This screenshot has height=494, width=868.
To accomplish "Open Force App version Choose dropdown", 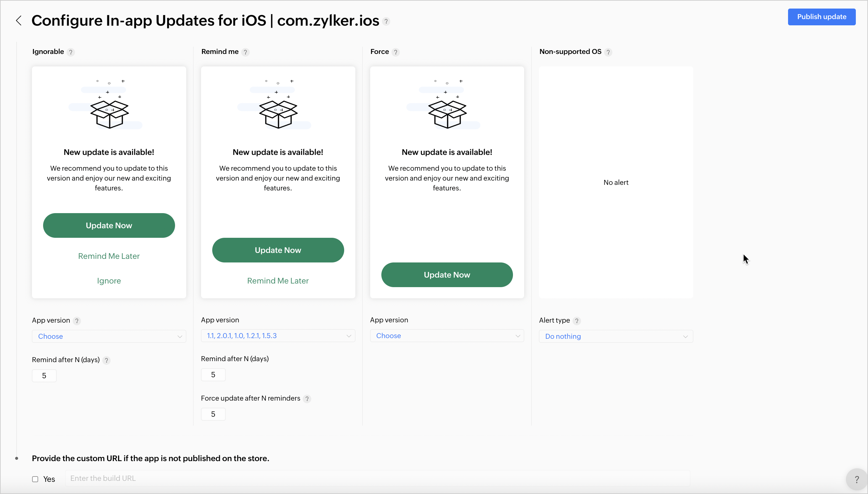I will (447, 335).
